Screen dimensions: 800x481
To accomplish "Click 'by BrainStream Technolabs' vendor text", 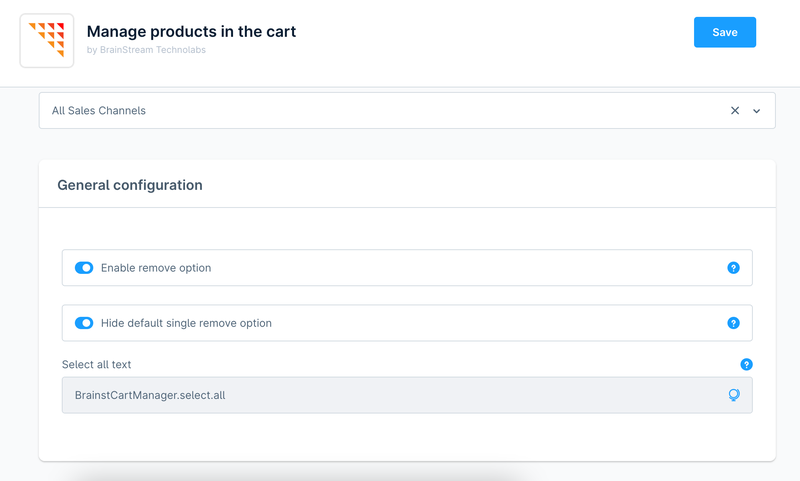I will pos(146,50).
